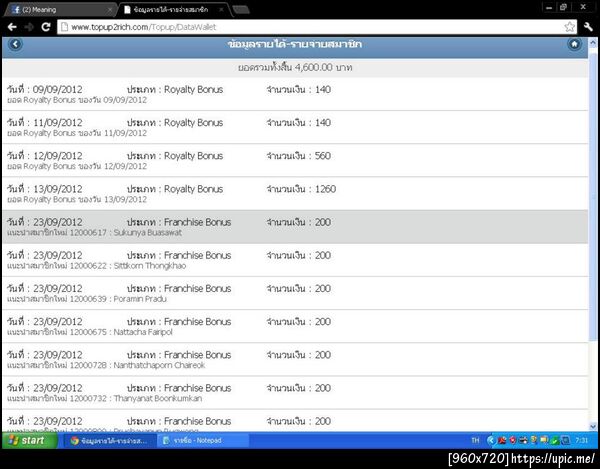
Task: Close the Facebook Meaning tab
Action: 110,10
